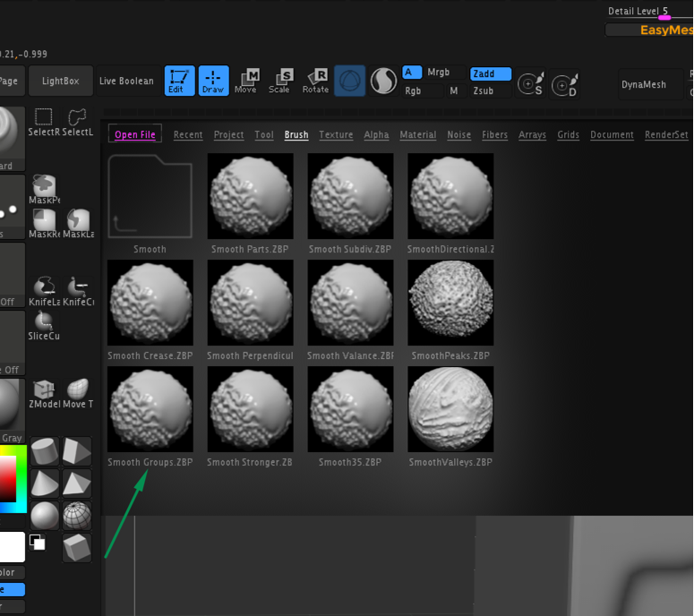Click the LightBox button
Viewport: 694px width, 616px height.
60,81
